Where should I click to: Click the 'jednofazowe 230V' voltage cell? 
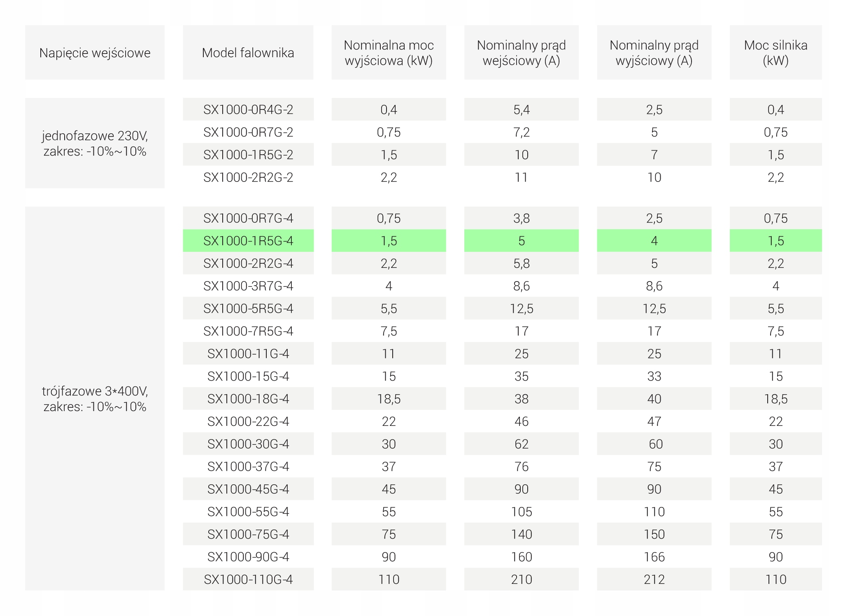click(95, 143)
